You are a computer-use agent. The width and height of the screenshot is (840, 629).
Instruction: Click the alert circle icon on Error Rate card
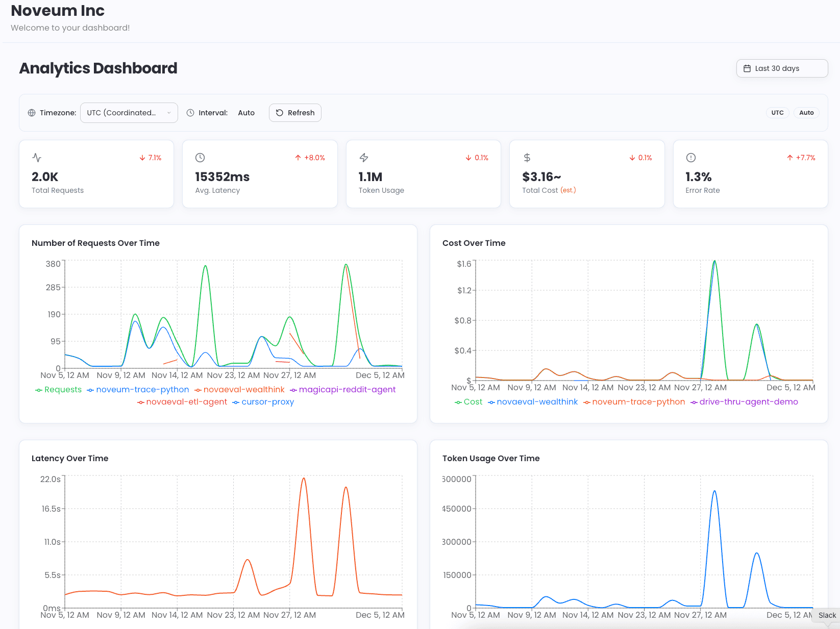(x=690, y=158)
